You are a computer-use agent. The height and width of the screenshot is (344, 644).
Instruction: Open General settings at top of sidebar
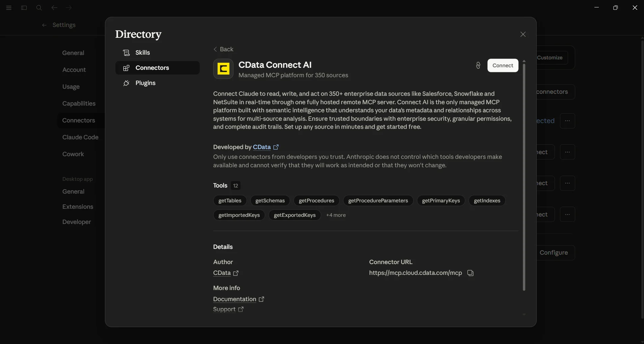coord(73,53)
